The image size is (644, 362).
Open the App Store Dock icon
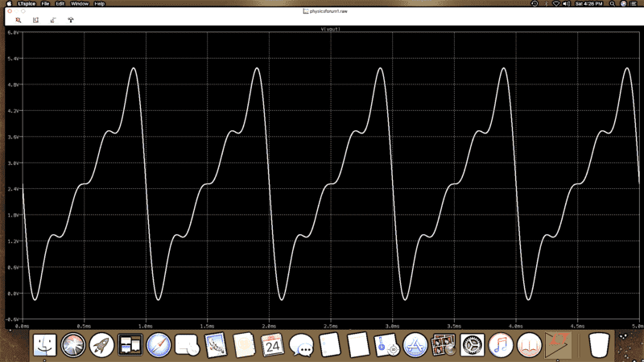tap(415, 346)
